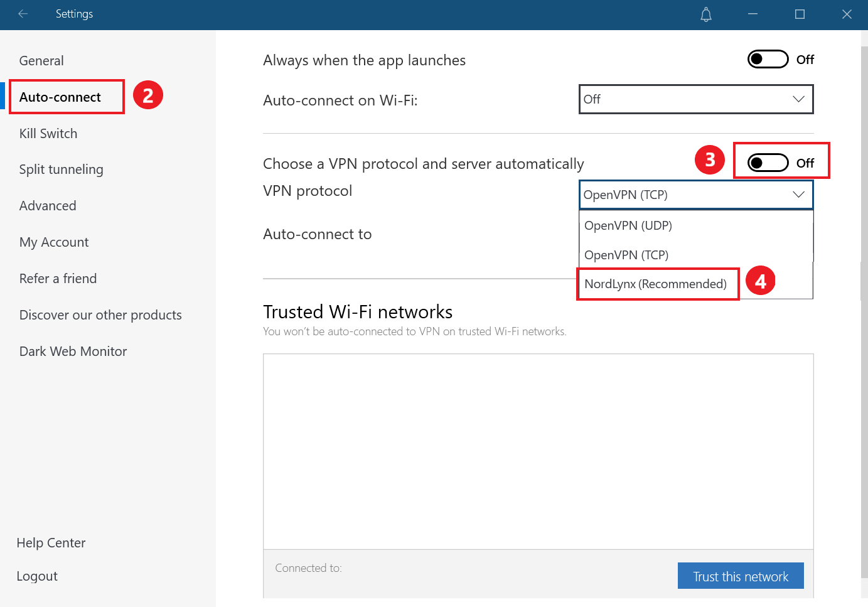Open the General settings section
This screenshot has height=607, width=868.
click(41, 61)
